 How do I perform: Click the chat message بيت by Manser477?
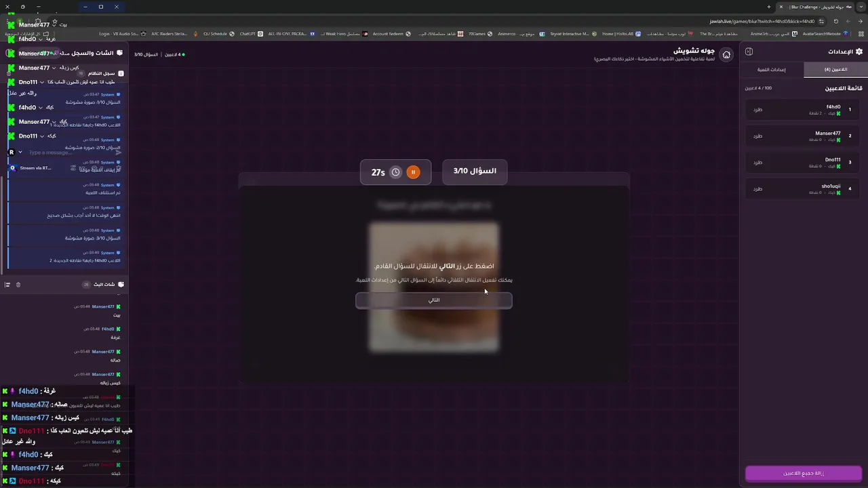(x=117, y=315)
